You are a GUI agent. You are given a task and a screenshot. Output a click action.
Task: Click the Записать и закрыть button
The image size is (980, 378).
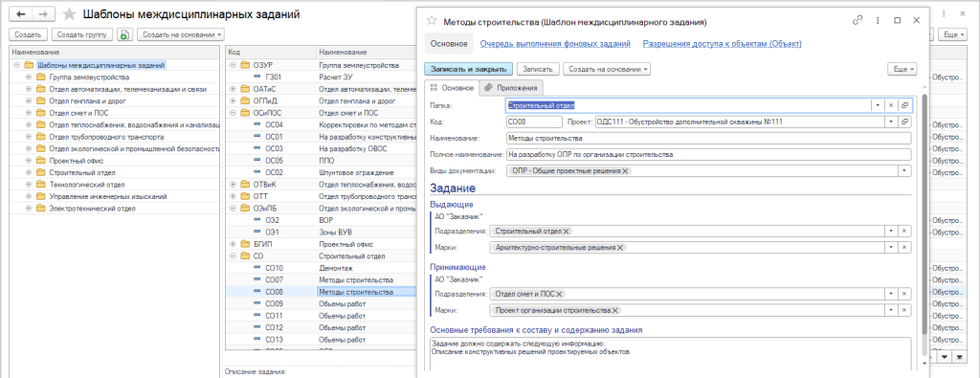469,69
